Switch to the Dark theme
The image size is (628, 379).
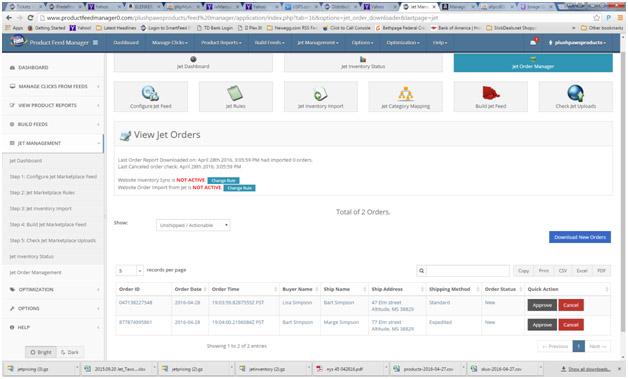click(70, 352)
